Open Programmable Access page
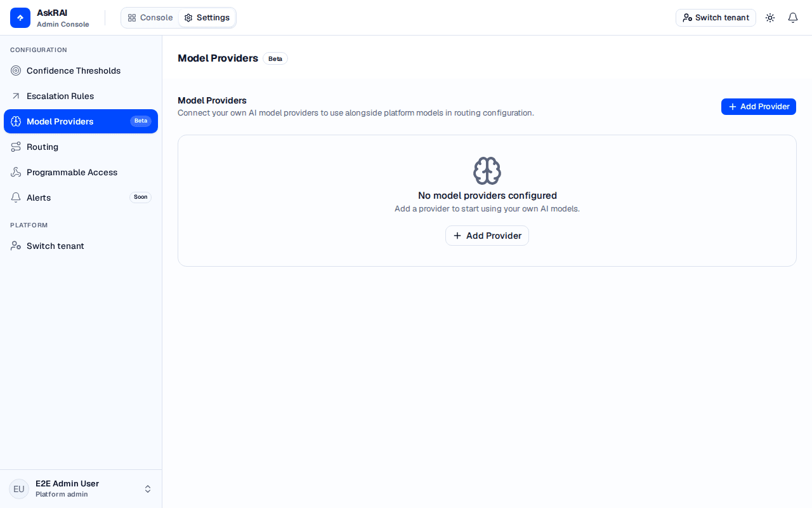Image resolution: width=812 pixels, height=508 pixels. pos(81,172)
